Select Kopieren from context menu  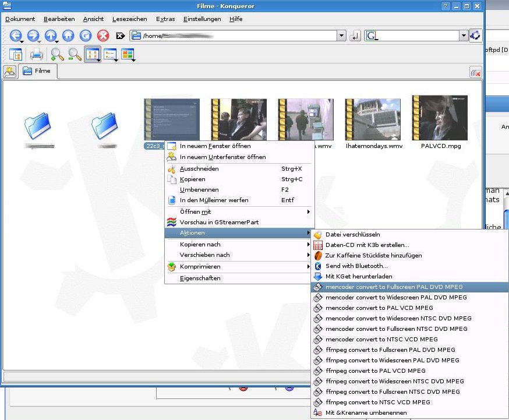click(239, 179)
